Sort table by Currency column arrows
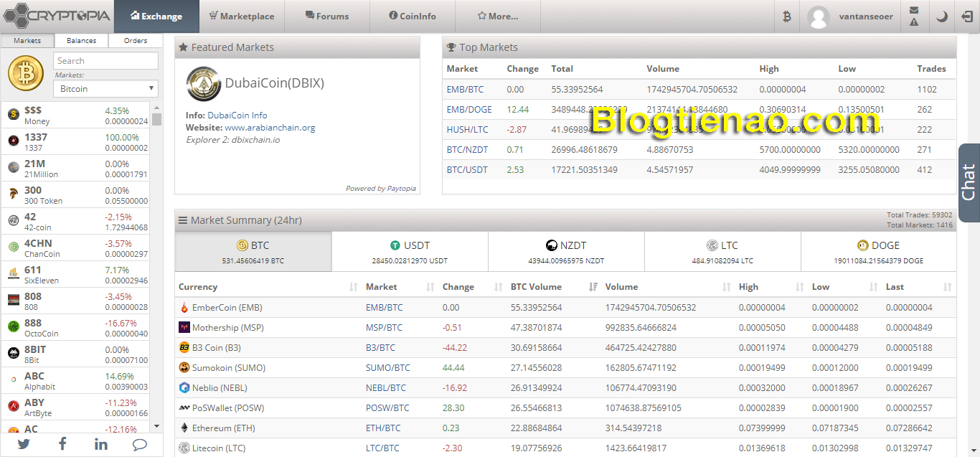This screenshot has height=457, width=980. [x=353, y=287]
